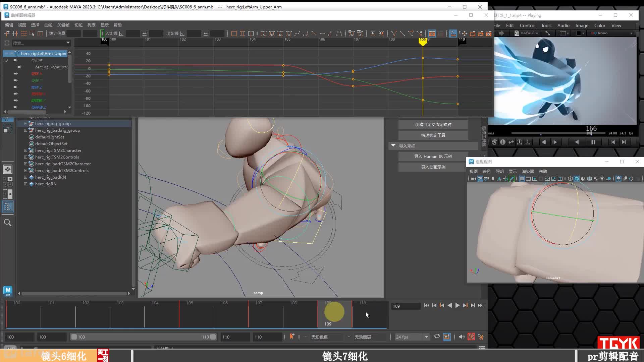The image size is (644, 362).
Task: Open the 着色 menu in perspective window
Action: point(486,171)
